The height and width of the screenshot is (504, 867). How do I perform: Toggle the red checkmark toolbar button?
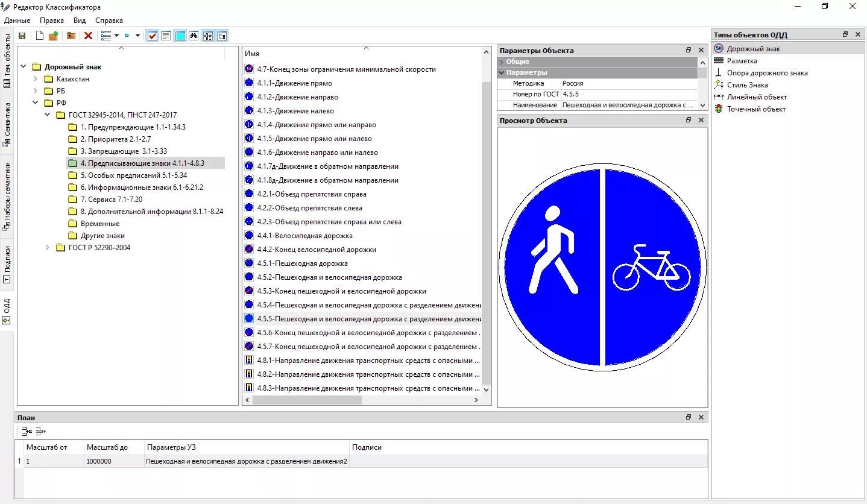click(153, 36)
